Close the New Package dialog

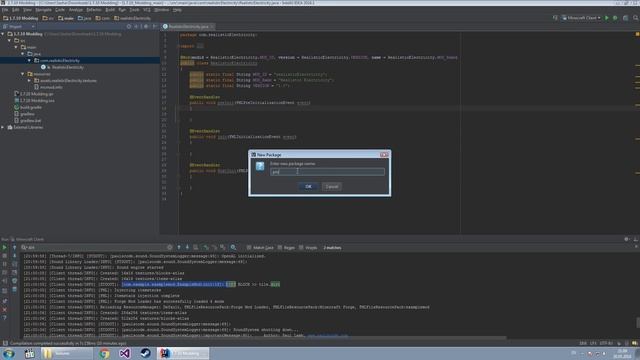384,155
